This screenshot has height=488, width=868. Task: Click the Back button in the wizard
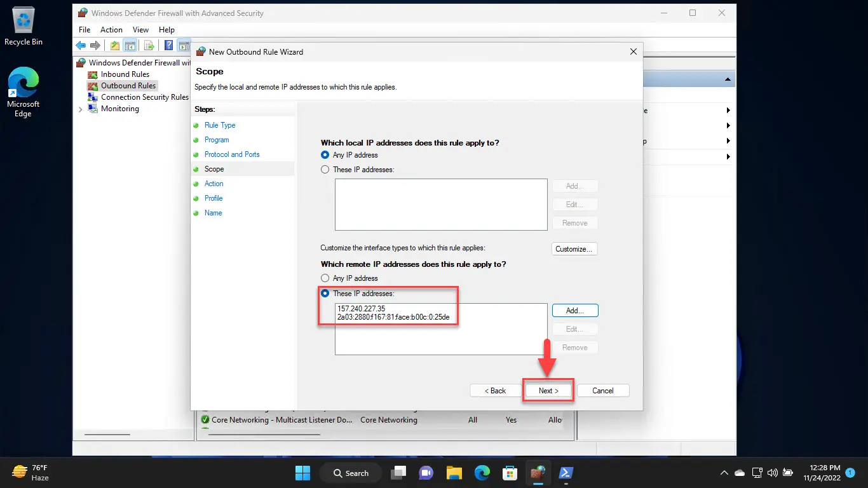tap(495, 391)
